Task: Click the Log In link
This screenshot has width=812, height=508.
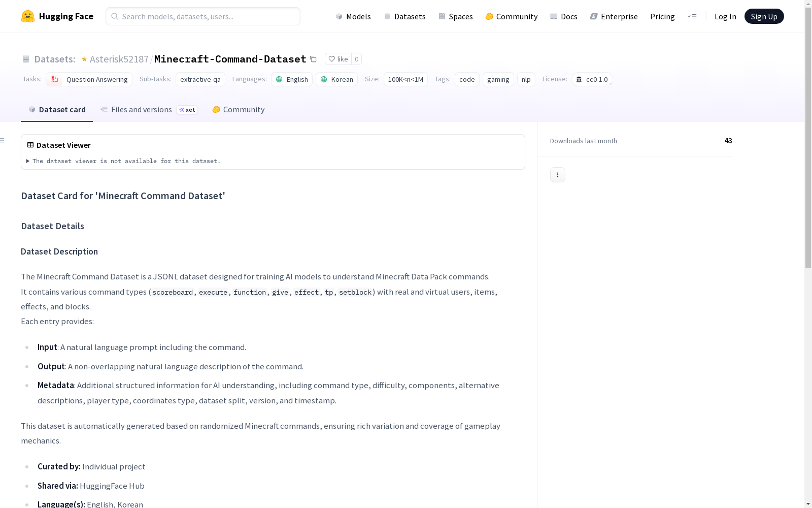Action: (x=725, y=16)
